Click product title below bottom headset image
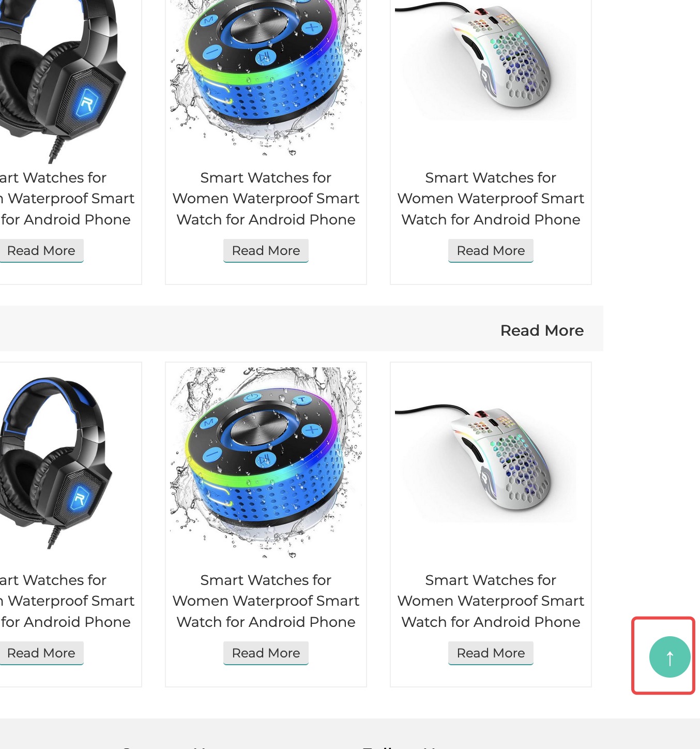The image size is (700, 749). 67,601
